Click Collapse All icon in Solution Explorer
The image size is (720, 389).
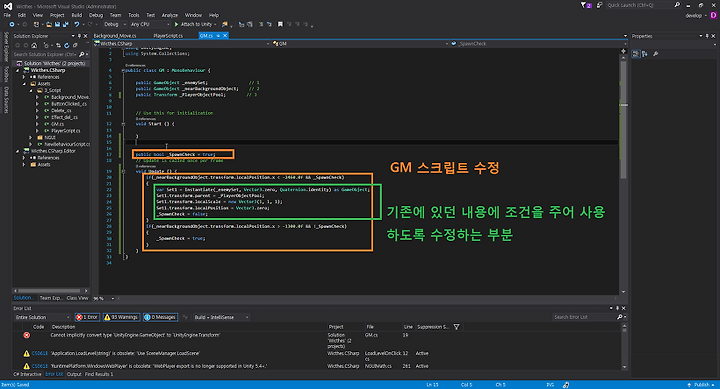[75, 45]
